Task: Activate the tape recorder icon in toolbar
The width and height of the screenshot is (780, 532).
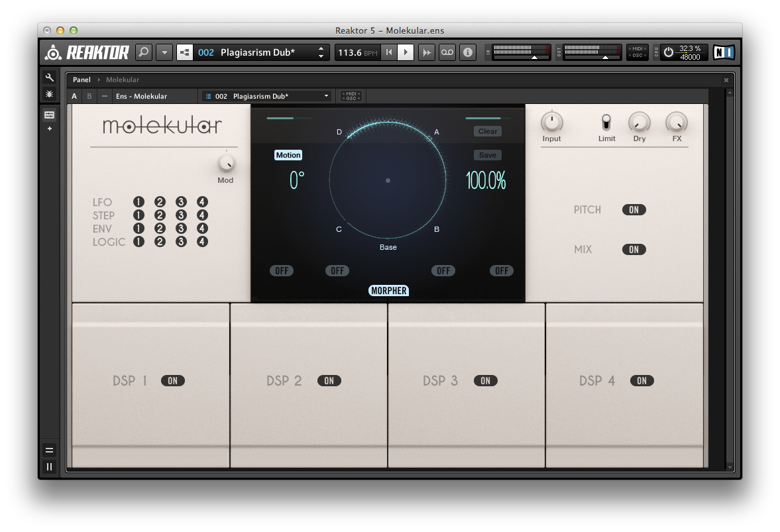Action: click(447, 52)
